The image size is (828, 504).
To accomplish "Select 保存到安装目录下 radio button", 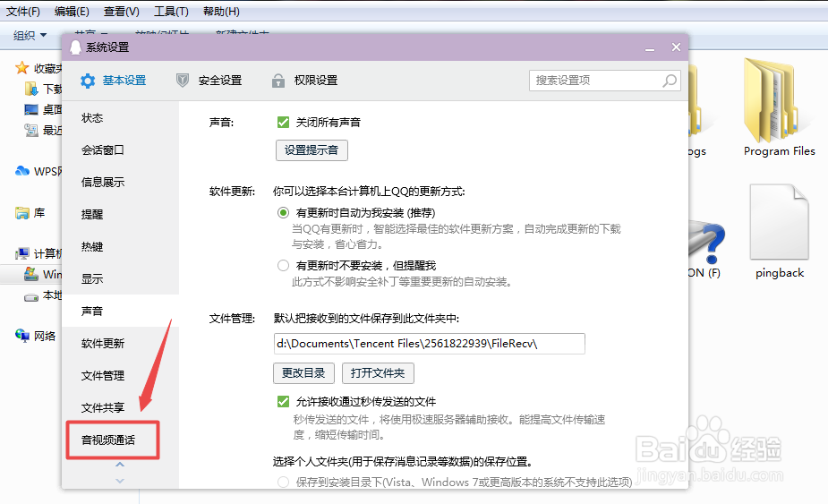I will (x=283, y=482).
